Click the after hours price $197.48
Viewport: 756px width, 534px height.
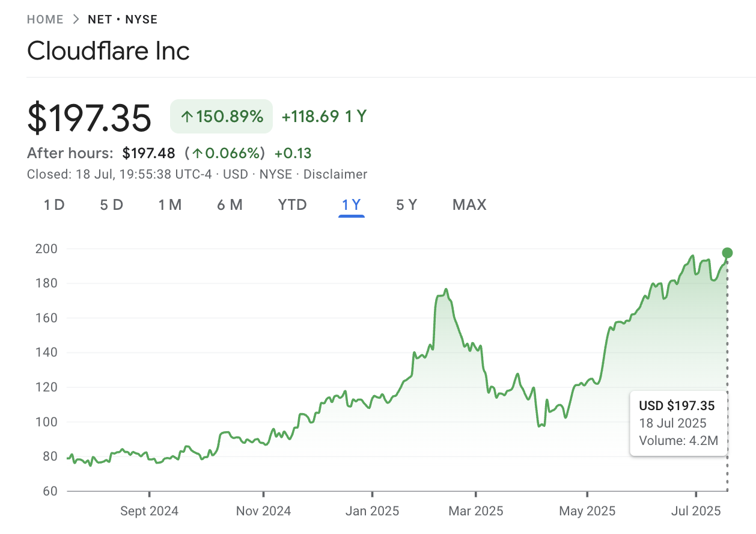click(150, 153)
